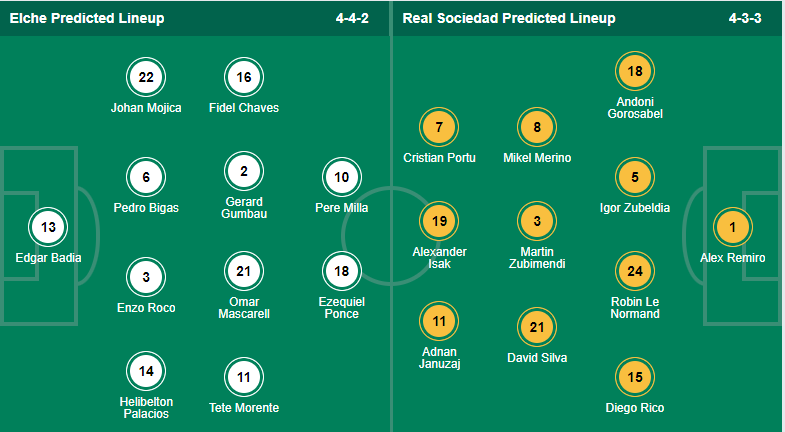The image size is (785, 432).
Task: Select Pere Milla's number 10 circle
Action: 341,177
